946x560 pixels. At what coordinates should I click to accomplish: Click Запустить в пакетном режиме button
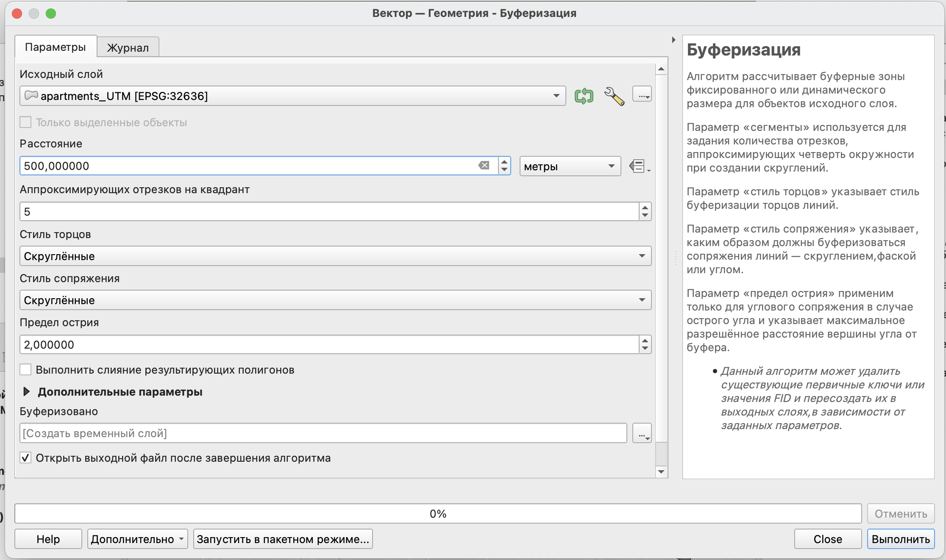pyautogui.click(x=283, y=539)
